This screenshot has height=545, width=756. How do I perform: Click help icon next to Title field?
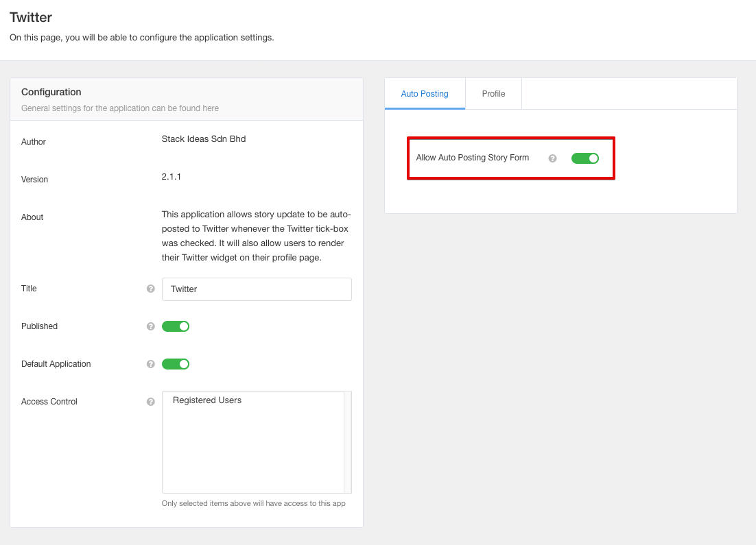pyautogui.click(x=150, y=289)
